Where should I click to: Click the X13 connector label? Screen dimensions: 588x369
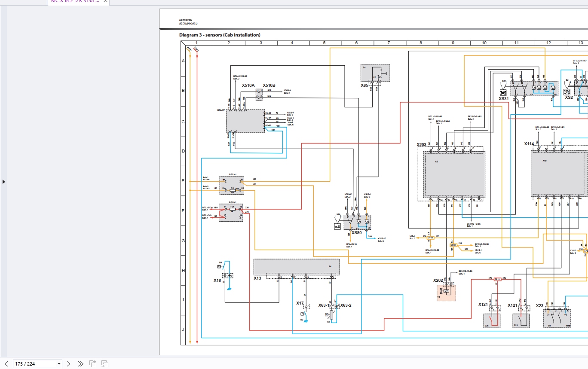(x=257, y=278)
